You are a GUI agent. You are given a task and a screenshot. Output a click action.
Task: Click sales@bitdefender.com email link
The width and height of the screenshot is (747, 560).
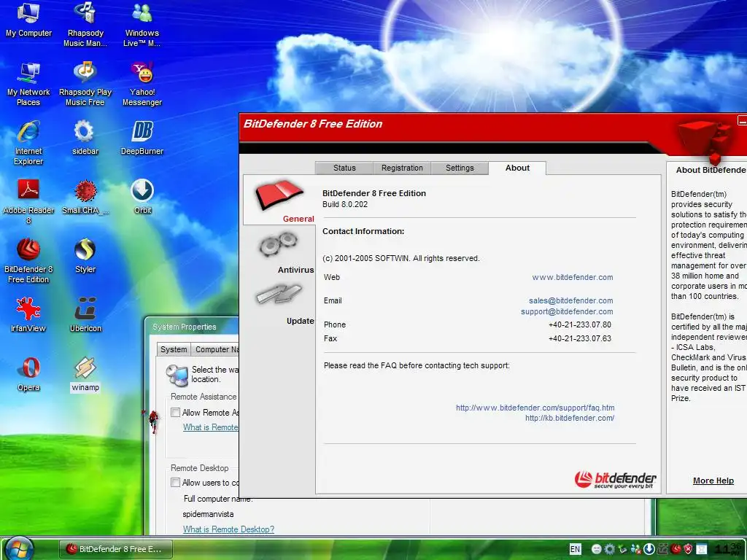pos(570,300)
